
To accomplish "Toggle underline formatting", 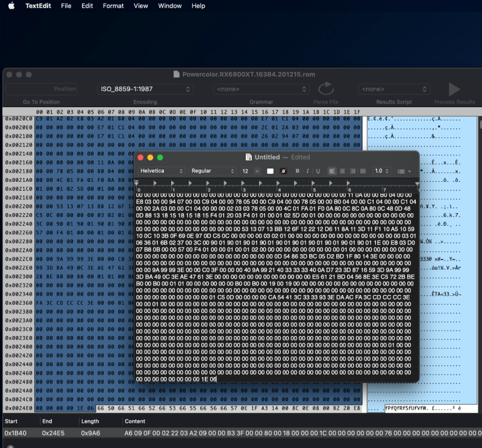I will [x=318, y=171].
